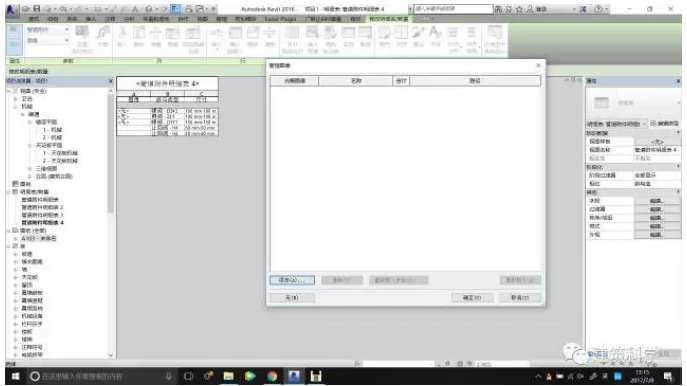Select 管道附件明细表 2 in project browser

tap(42, 207)
